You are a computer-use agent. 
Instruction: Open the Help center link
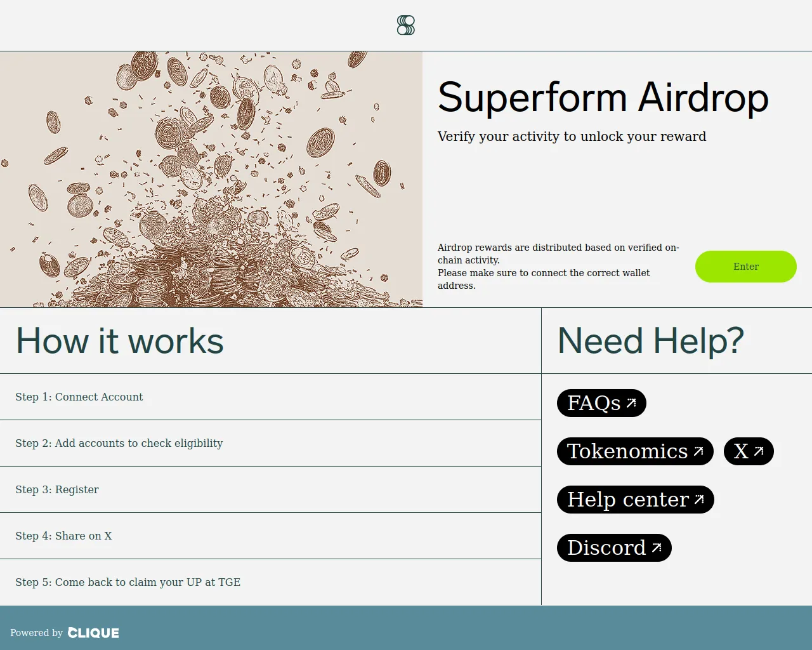636,500
